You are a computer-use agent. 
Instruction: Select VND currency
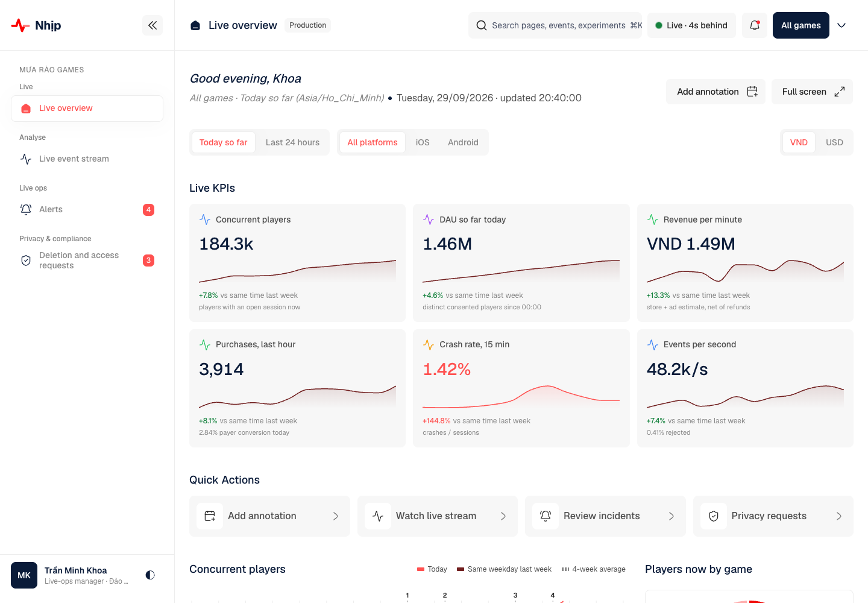pos(799,142)
